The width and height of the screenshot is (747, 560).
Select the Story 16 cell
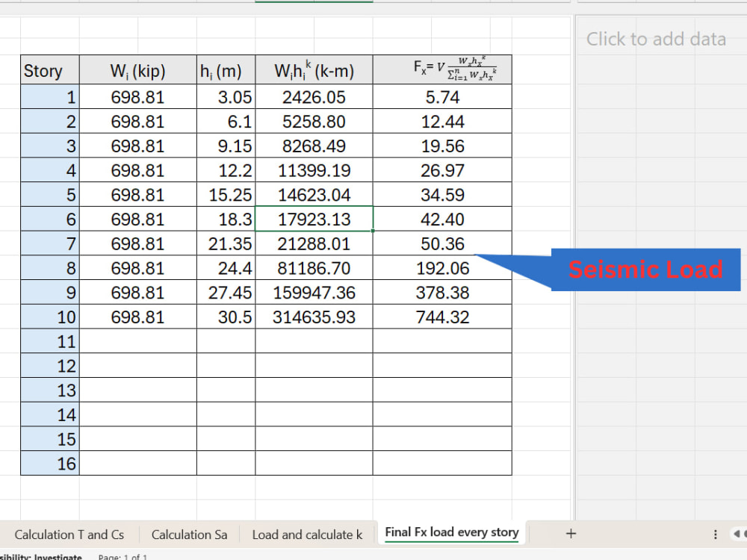(x=50, y=464)
